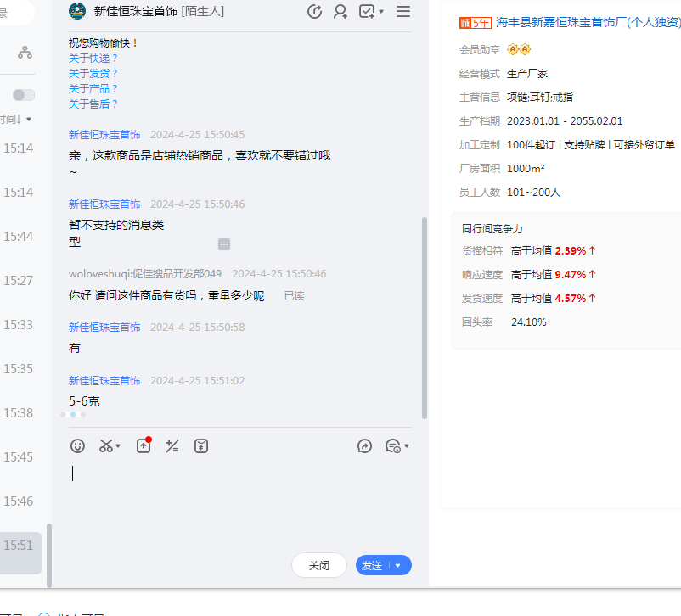
Task: Click the 关闭 button
Action: point(319,565)
